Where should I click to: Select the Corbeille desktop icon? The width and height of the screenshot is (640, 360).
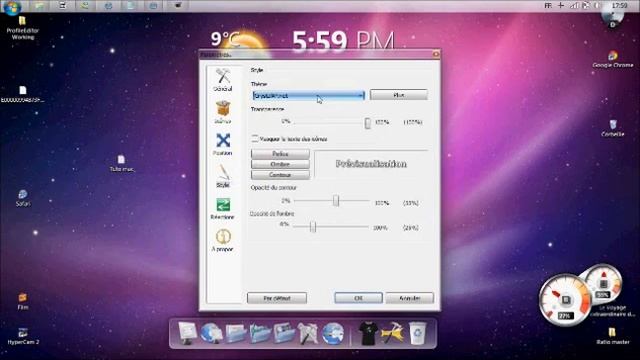(x=613, y=128)
